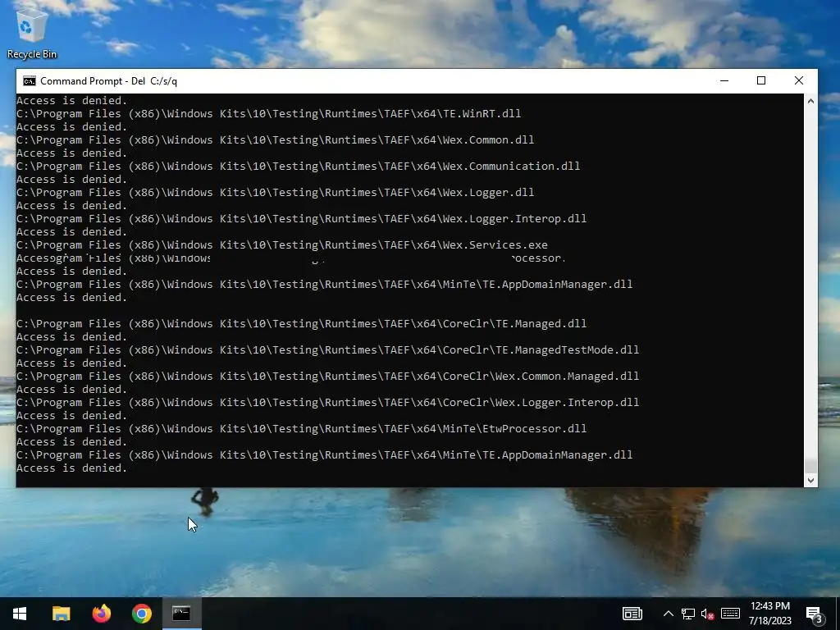Click the muted volume tray icon

point(708,614)
